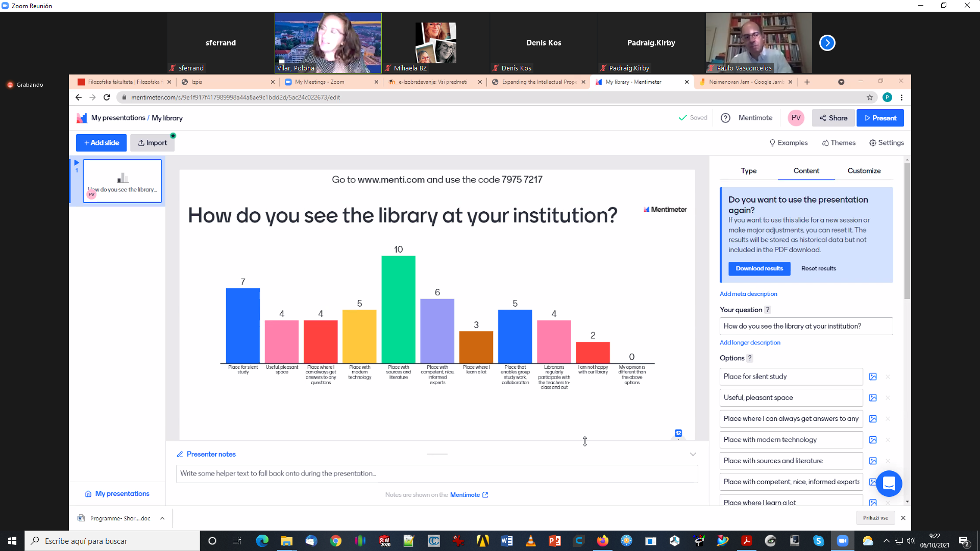Click the Your question input field
This screenshot has height=551, width=980.
tap(805, 326)
